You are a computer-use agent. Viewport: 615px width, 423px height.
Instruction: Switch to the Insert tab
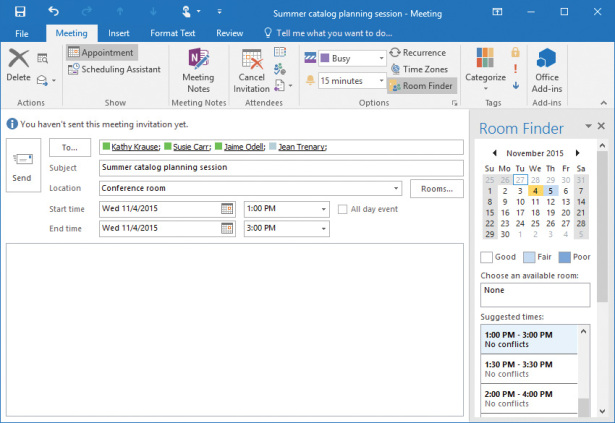(x=118, y=33)
